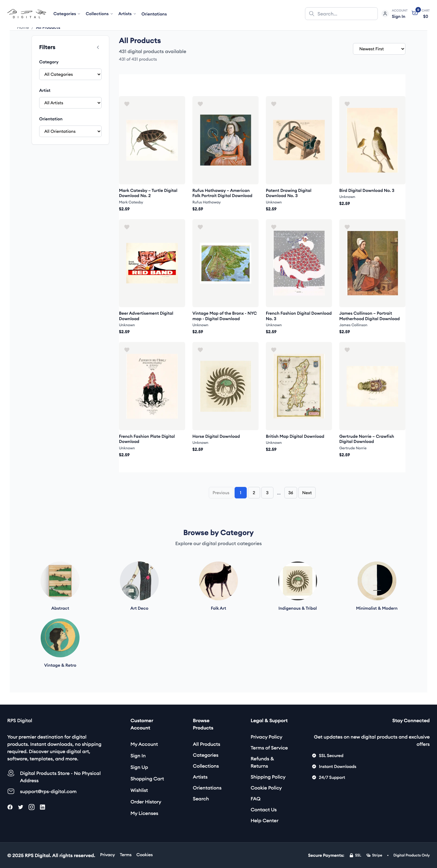Open the Art Deco category thumbnail
The width and height of the screenshot is (437, 868).
tap(139, 581)
